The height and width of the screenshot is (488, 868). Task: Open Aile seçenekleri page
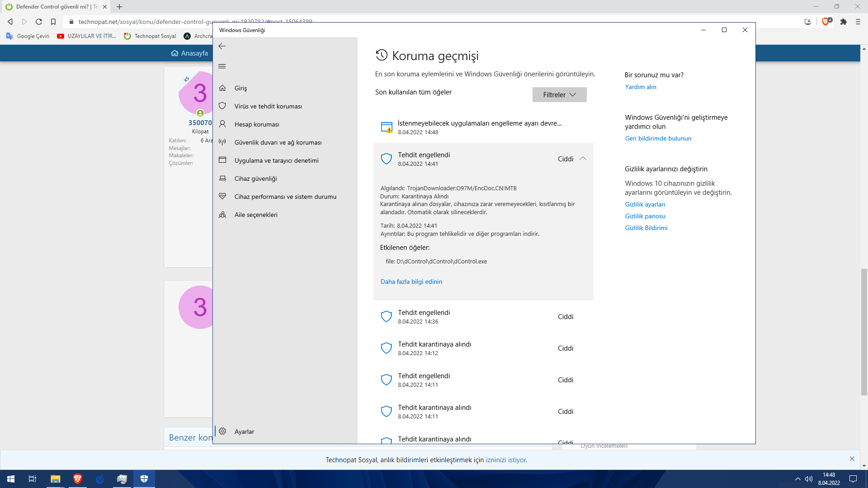pyautogui.click(x=255, y=215)
